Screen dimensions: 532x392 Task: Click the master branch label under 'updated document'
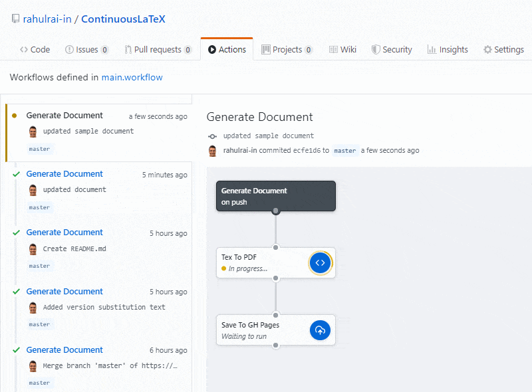click(39, 207)
